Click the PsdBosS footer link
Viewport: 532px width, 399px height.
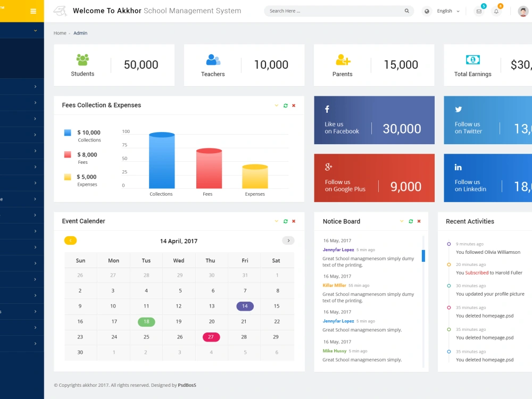coord(187,385)
